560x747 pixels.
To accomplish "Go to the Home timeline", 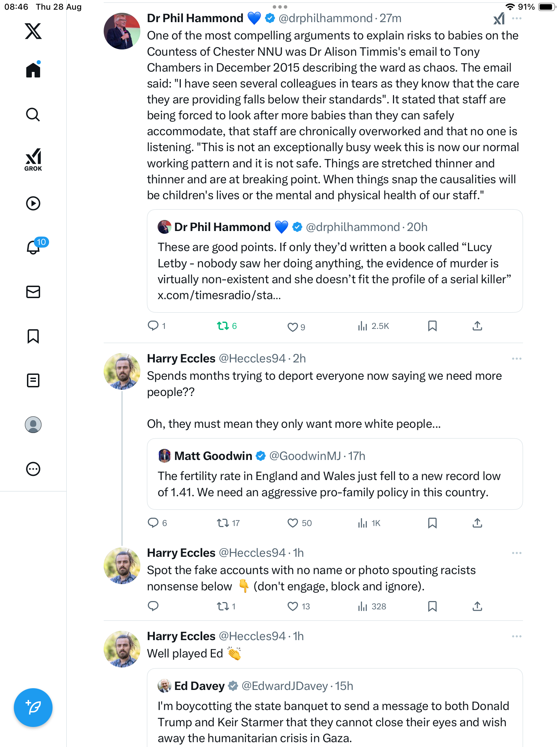I will [33, 70].
